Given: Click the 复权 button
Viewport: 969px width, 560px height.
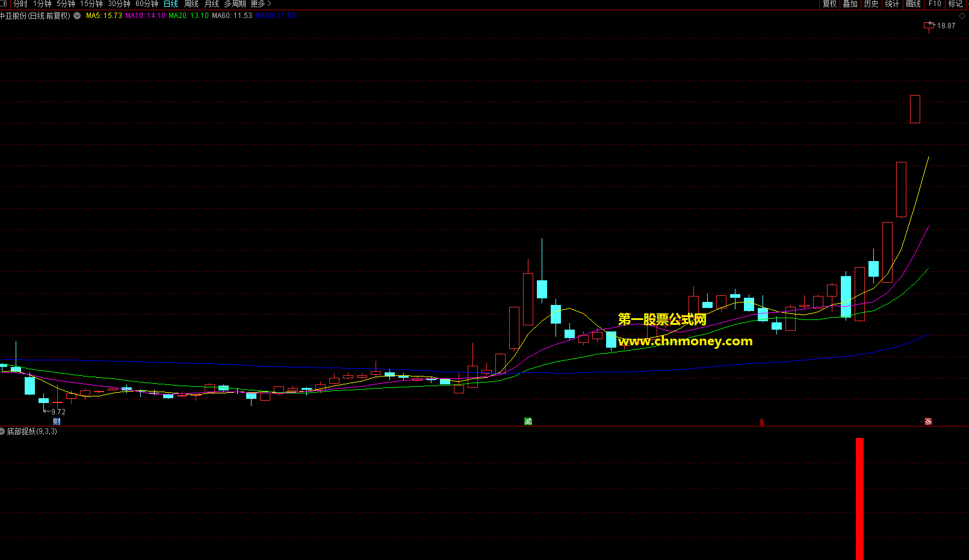Looking at the screenshot, I should (830, 4).
